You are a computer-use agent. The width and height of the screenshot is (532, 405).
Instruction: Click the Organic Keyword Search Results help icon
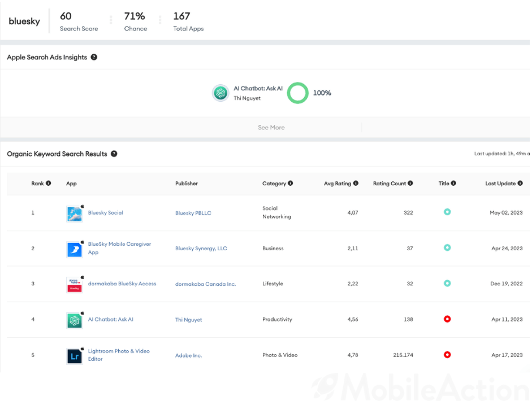click(x=114, y=154)
